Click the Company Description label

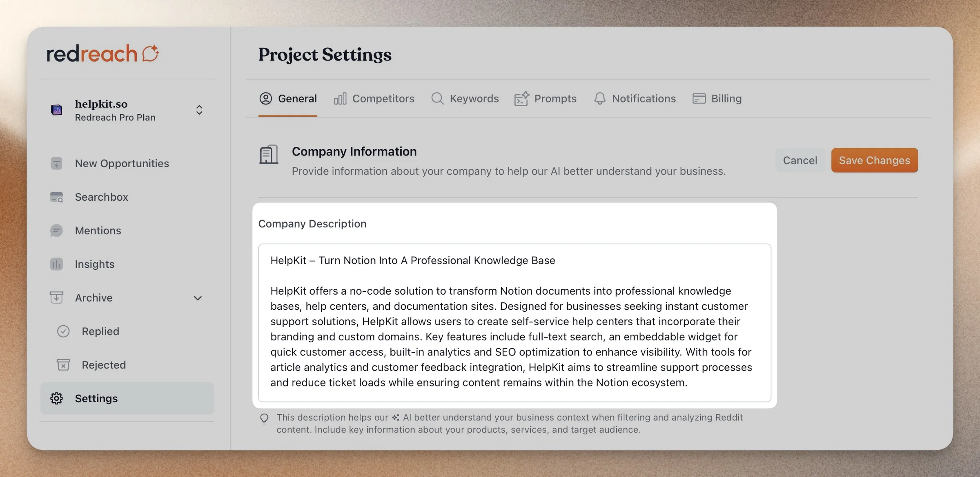312,224
